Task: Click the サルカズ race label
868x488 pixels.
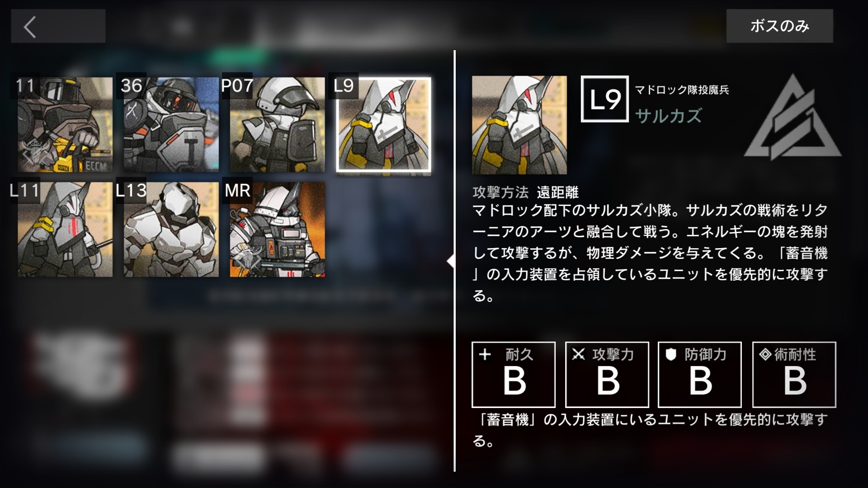Action: point(668,116)
